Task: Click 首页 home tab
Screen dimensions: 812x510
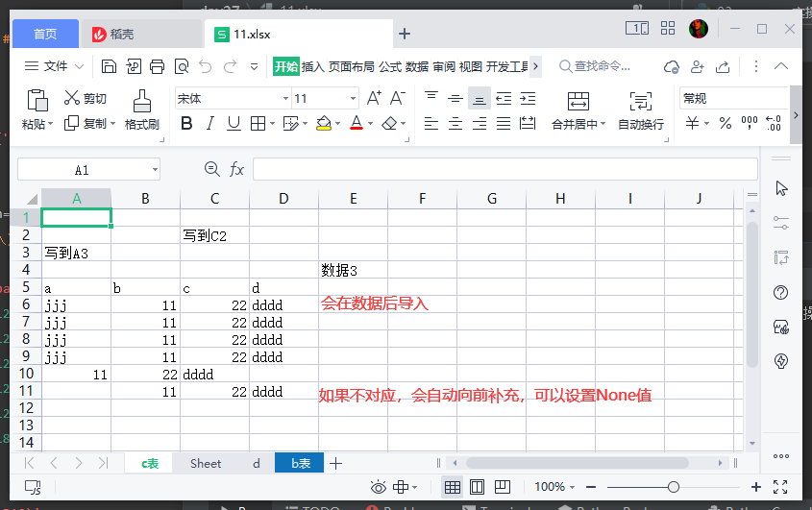Action: [x=45, y=35]
